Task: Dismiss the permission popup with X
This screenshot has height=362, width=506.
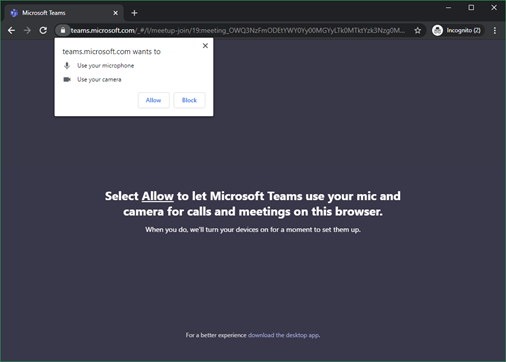Action: (x=205, y=46)
